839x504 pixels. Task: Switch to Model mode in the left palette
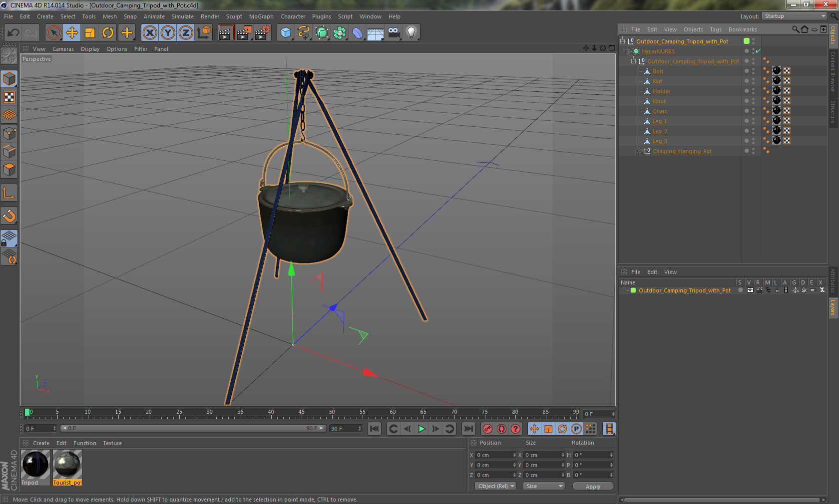point(9,79)
